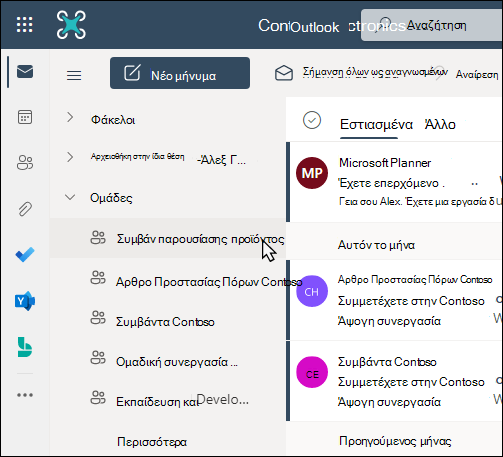The width and height of the screenshot is (503, 457).
Task: Click the CE sender avatar
Action: pos(312,372)
